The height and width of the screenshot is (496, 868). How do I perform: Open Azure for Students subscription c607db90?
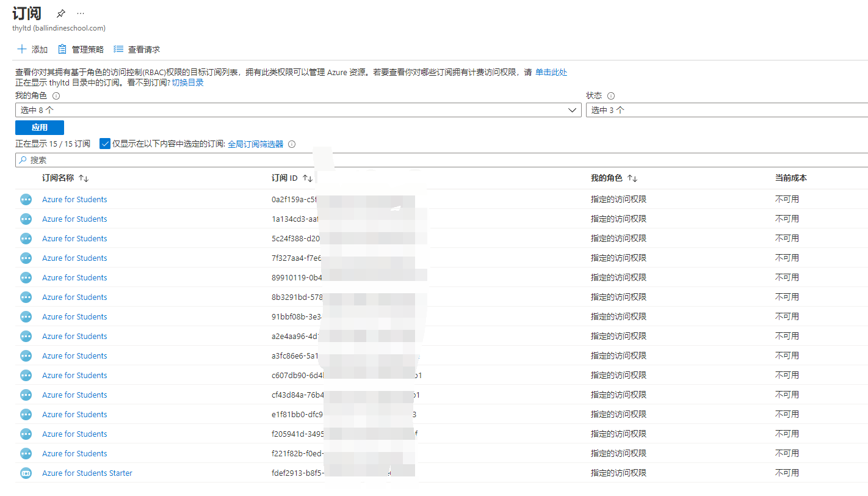pyautogui.click(x=74, y=375)
